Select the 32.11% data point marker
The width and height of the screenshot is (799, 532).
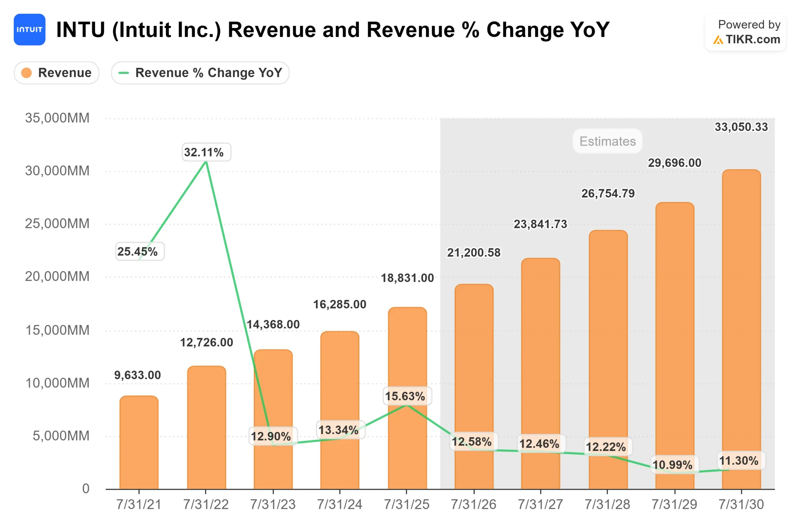205,162
